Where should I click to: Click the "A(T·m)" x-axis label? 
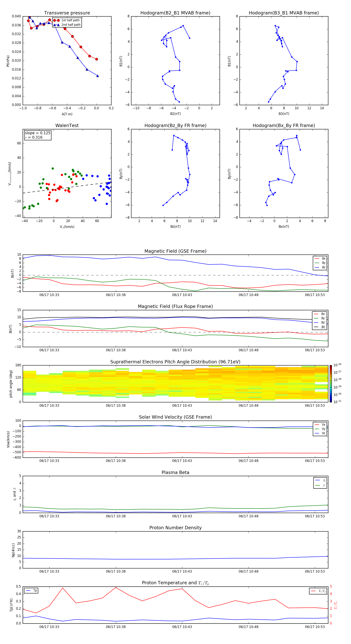pyautogui.click(x=67, y=114)
